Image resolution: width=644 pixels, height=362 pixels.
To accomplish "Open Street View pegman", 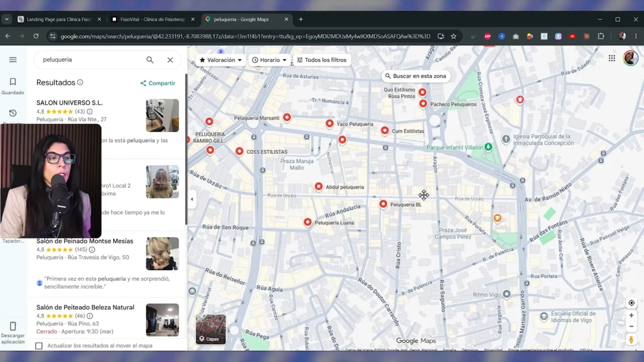I will (x=631, y=340).
